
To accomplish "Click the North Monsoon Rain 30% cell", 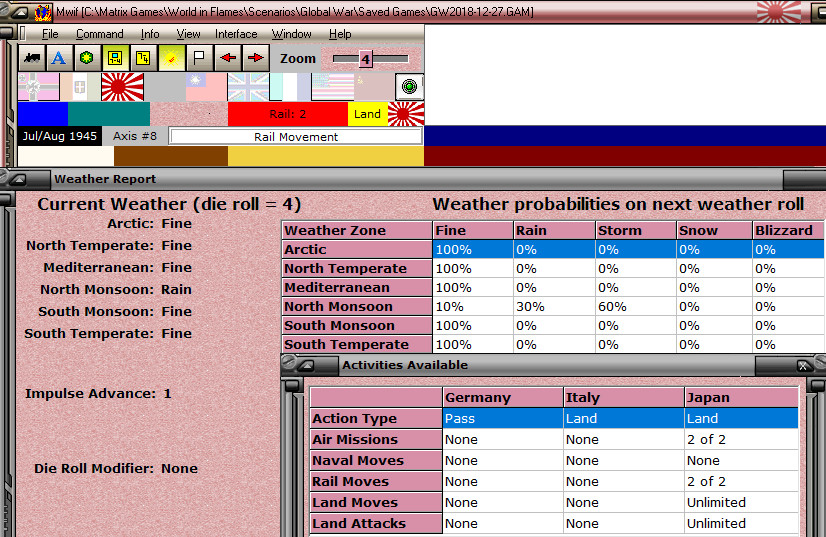I will pyautogui.click(x=554, y=307).
